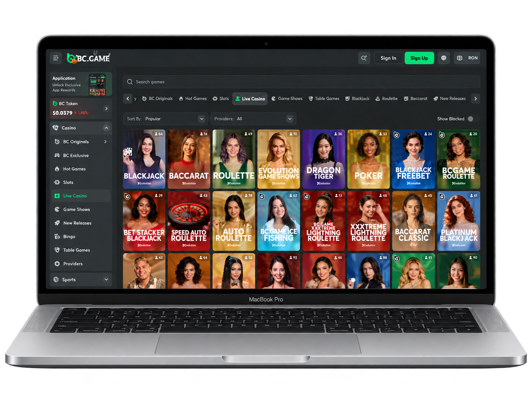
Task: Open the Blackjack Freebet game thumbnail
Action: [414, 159]
